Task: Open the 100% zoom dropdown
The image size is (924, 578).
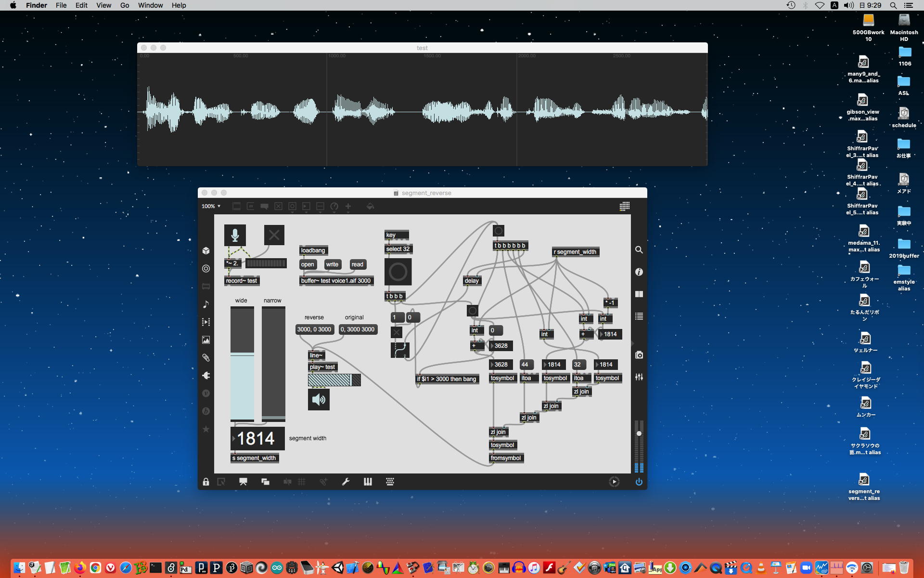Action: pyautogui.click(x=211, y=206)
